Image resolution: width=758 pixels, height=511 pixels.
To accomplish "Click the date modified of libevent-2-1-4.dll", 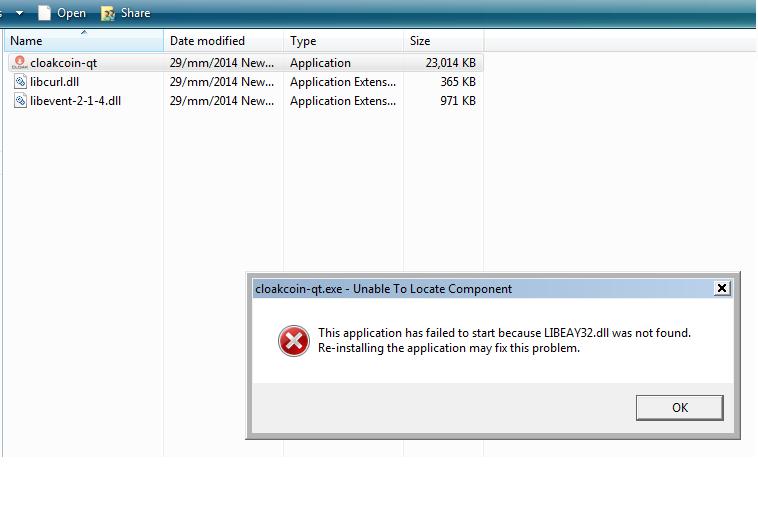I will pyautogui.click(x=222, y=101).
